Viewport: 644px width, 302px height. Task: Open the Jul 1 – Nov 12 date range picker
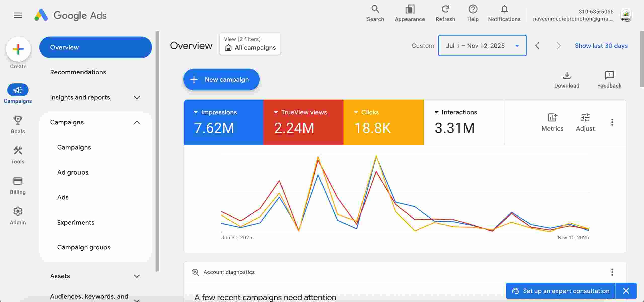point(482,46)
